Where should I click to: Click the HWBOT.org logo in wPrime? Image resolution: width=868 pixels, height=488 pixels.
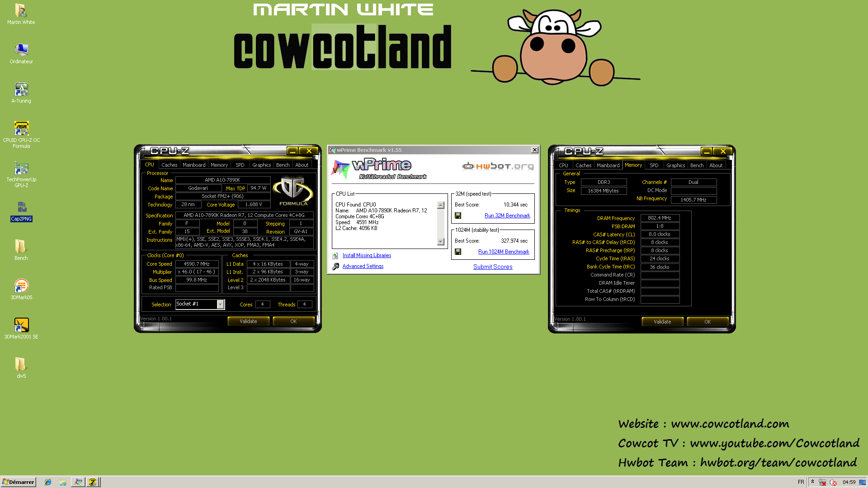(x=498, y=166)
